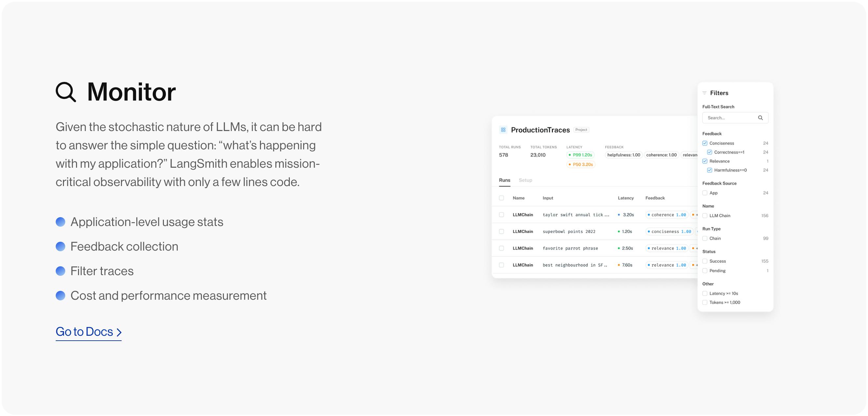This screenshot has width=868, height=416.
Task: Click the search magnifier icon in Full-Text Search
Action: pyautogui.click(x=760, y=118)
